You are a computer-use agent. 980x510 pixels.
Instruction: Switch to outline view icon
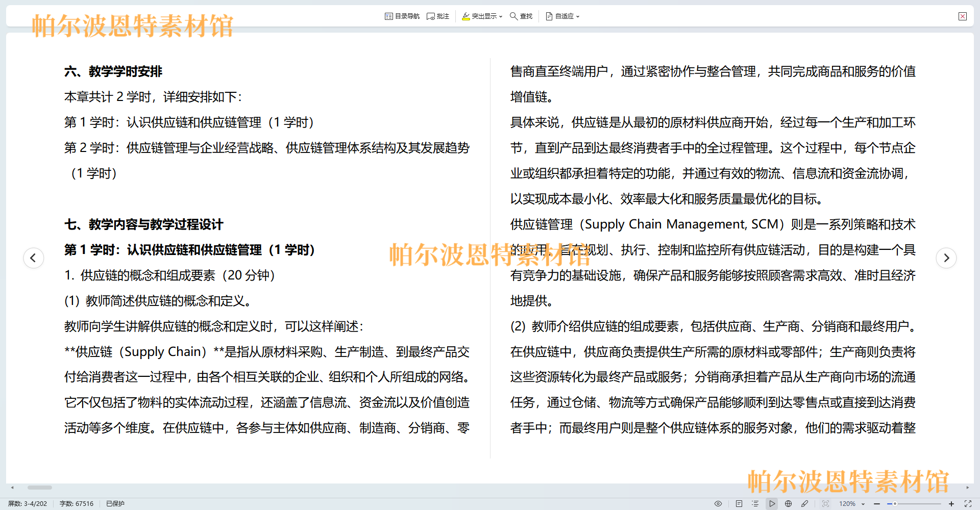tap(755, 503)
